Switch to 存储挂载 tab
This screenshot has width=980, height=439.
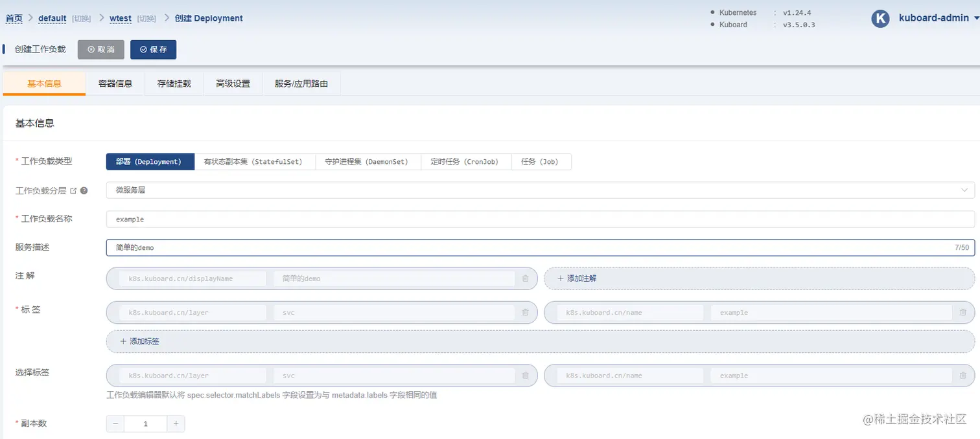coord(174,84)
